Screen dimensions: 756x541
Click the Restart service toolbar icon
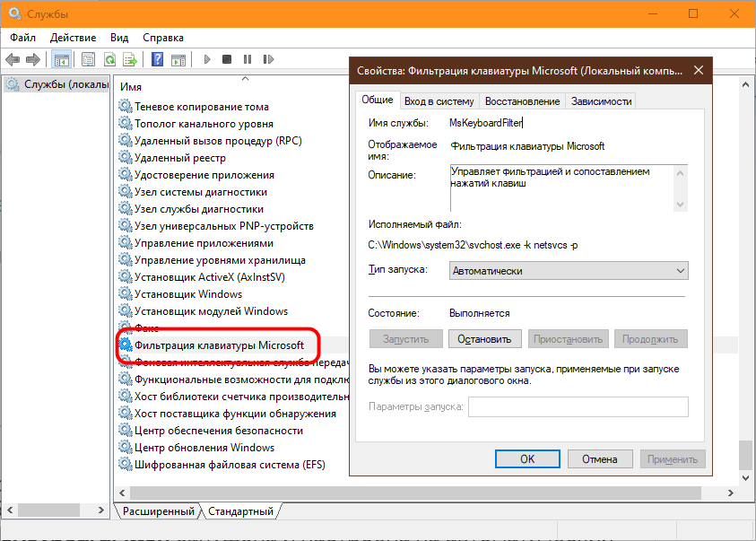pos(268,59)
